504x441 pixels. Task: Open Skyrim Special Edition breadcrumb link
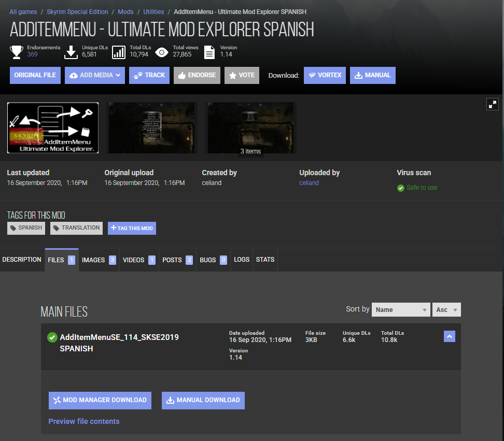77,12
